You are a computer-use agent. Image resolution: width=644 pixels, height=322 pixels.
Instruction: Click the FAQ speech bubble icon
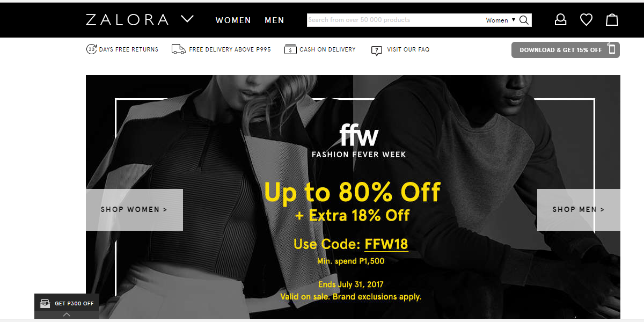[x=377, y=50]
